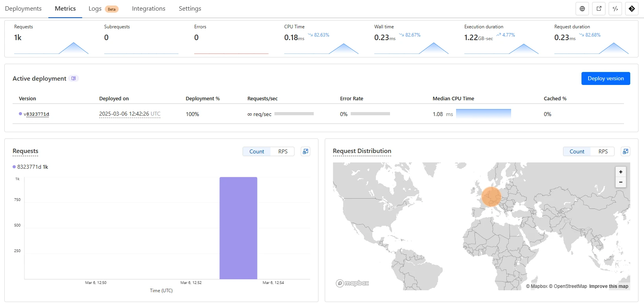Expand the Request Distribution map to full view
This screenshot has height=306, width=644.
pos(626,151)
